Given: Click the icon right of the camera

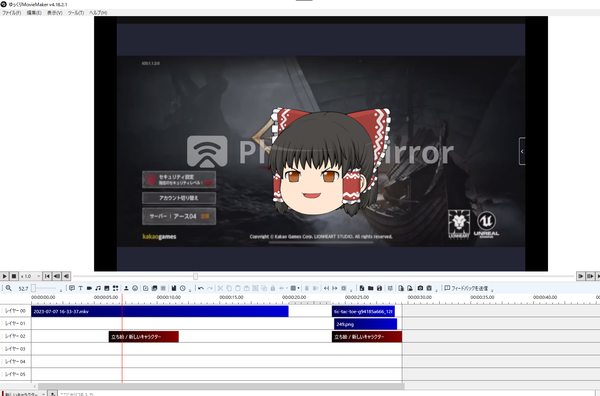Looking at the screenshot, I should pos(429,288).
